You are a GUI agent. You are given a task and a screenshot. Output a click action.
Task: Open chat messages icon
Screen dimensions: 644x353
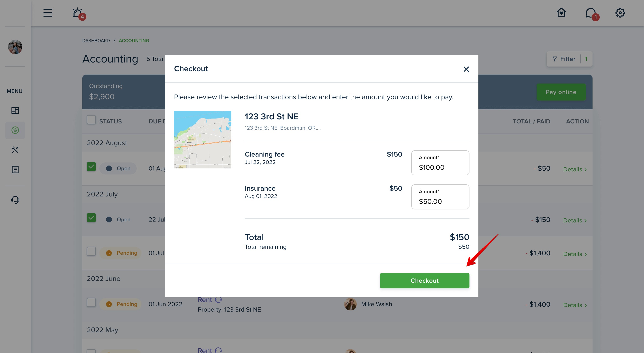591,13
